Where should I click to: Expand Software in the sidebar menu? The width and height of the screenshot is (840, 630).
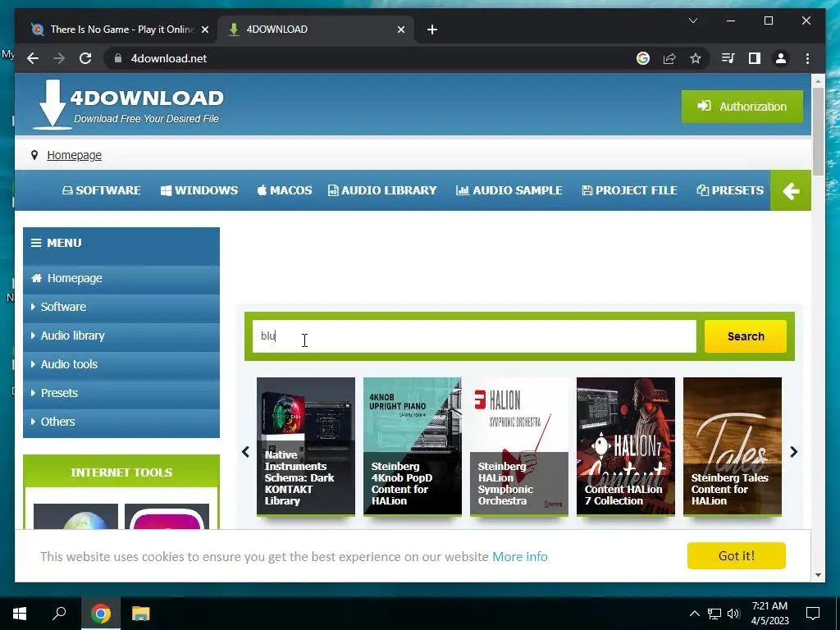pos(121,307)
